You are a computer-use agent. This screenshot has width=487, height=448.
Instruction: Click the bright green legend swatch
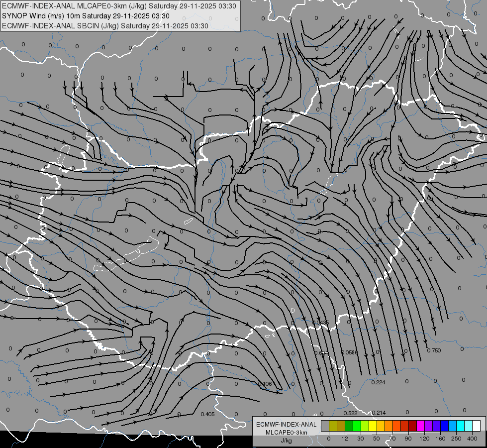point(357,426)
